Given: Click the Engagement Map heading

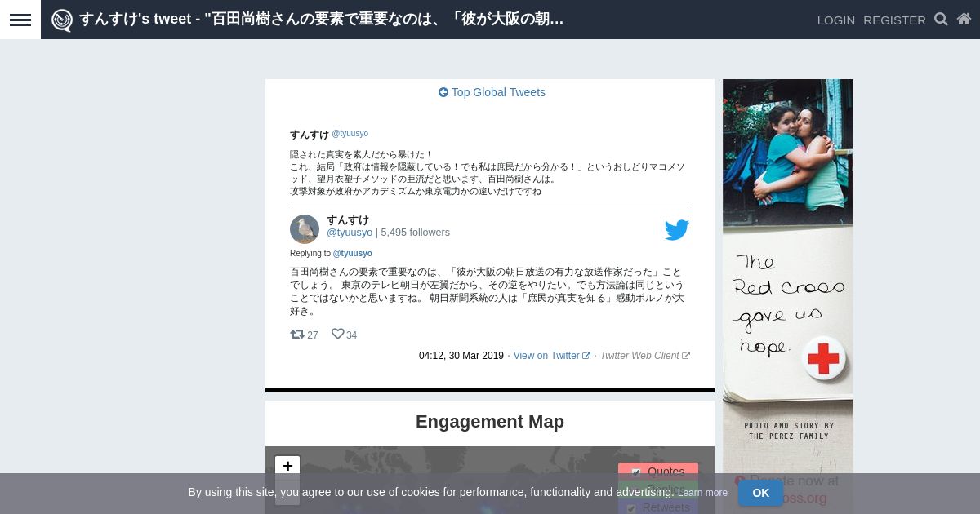Looking at the screenshot, I should pos(490,422).
